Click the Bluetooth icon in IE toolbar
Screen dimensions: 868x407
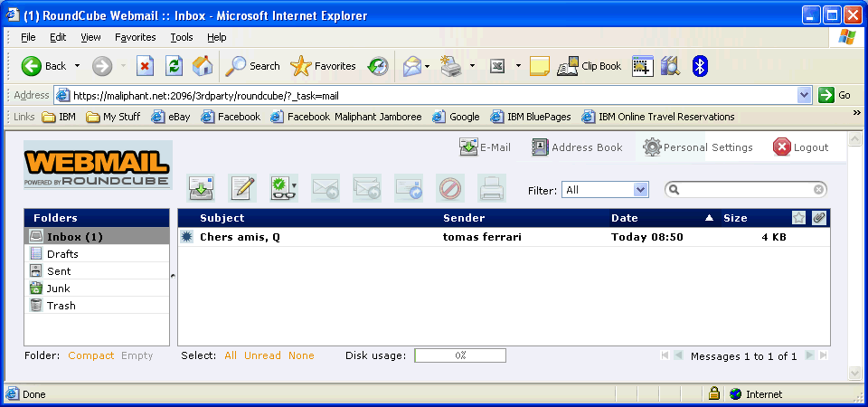699,66
